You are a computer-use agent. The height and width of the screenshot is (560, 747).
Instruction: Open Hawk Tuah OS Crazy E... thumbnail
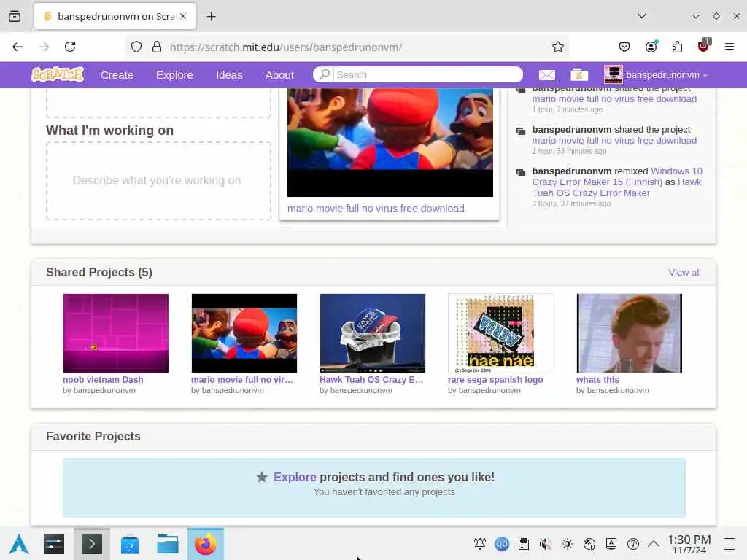click(373, 332)
